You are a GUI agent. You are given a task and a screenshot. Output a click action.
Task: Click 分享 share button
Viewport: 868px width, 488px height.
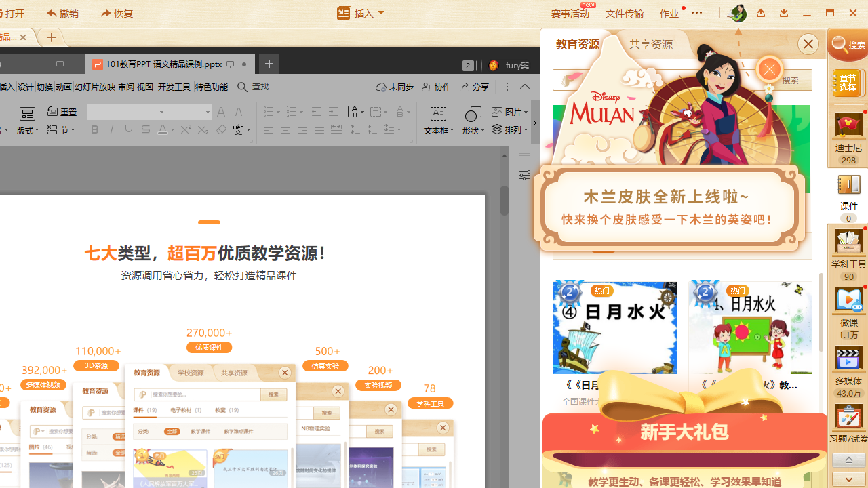[475, 87]
